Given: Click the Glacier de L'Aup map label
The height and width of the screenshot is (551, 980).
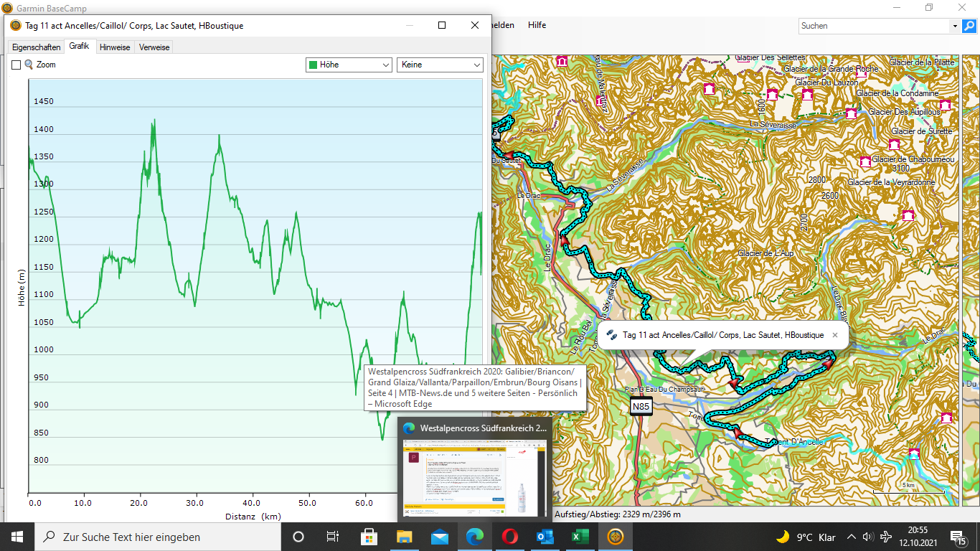Looking at the screenshot, I should tap(765, 253).
